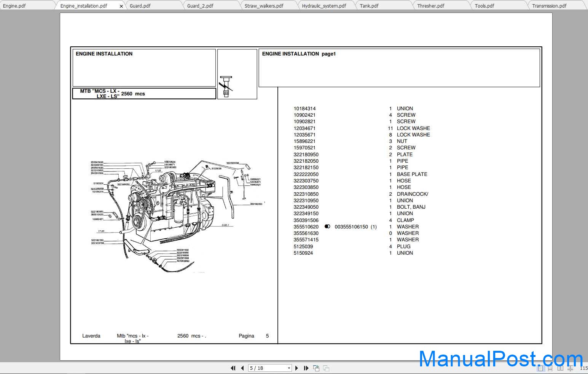Click part number 322180950

pyautogui.click(x=306, y=154)
